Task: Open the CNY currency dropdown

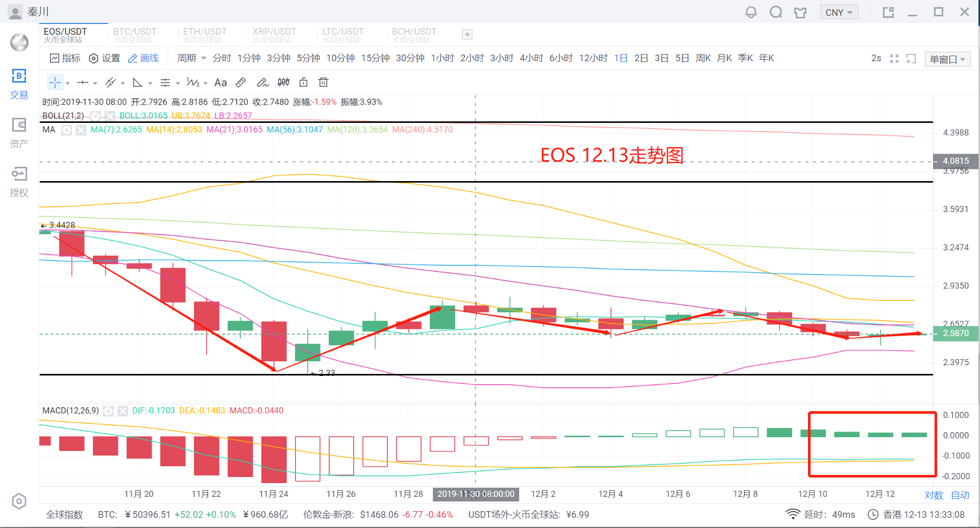Action: [x=839, y=12]
